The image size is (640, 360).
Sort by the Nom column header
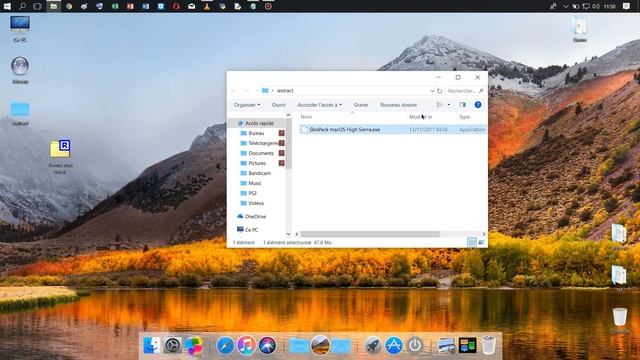[306, 117]
